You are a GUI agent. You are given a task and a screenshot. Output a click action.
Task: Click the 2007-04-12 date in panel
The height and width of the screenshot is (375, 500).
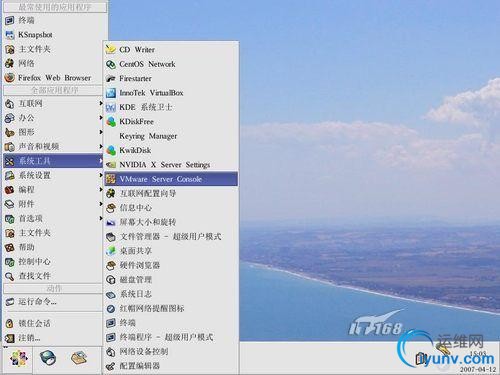click(x=478, y=370)
